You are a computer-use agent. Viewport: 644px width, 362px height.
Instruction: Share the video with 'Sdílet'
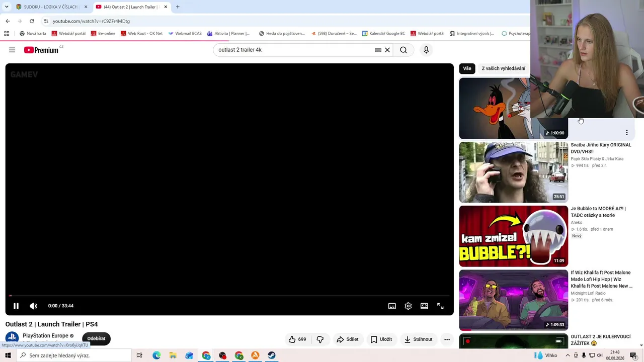(348, 339)
